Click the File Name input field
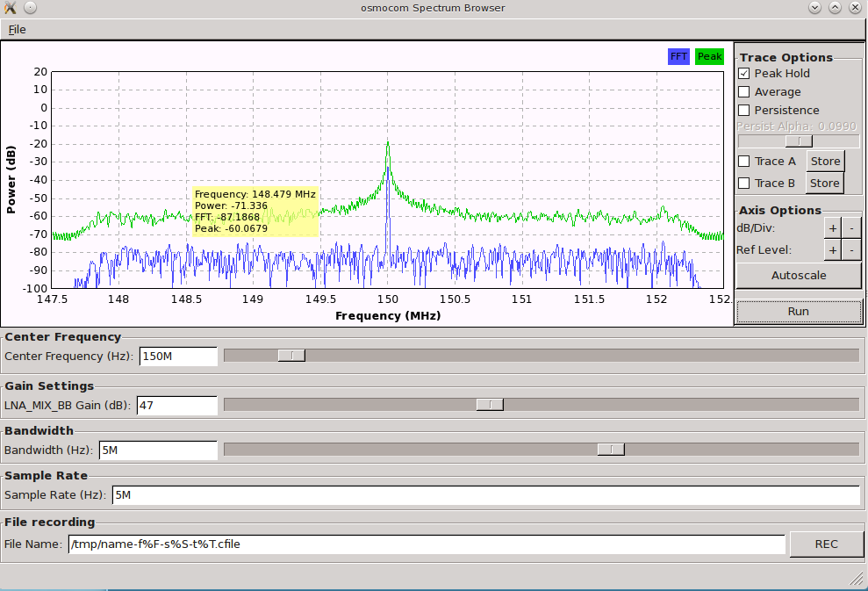868x591 pixels. (427, 544)
